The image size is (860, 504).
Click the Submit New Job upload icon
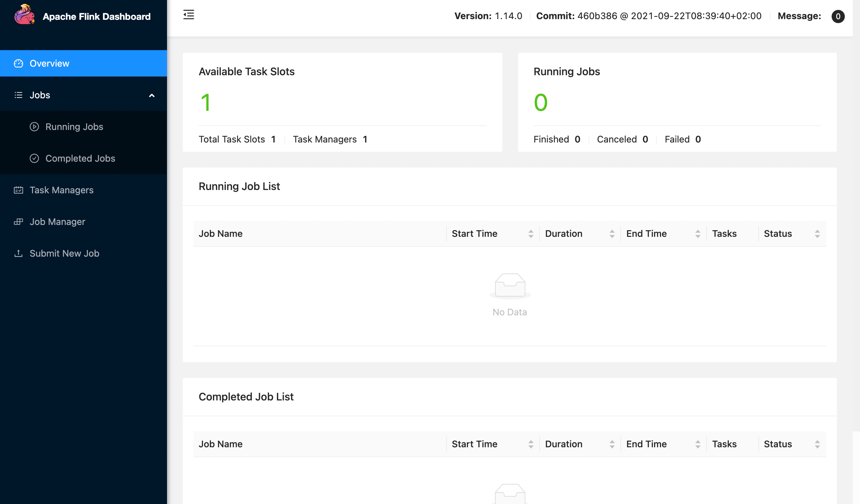pos(18,253)
